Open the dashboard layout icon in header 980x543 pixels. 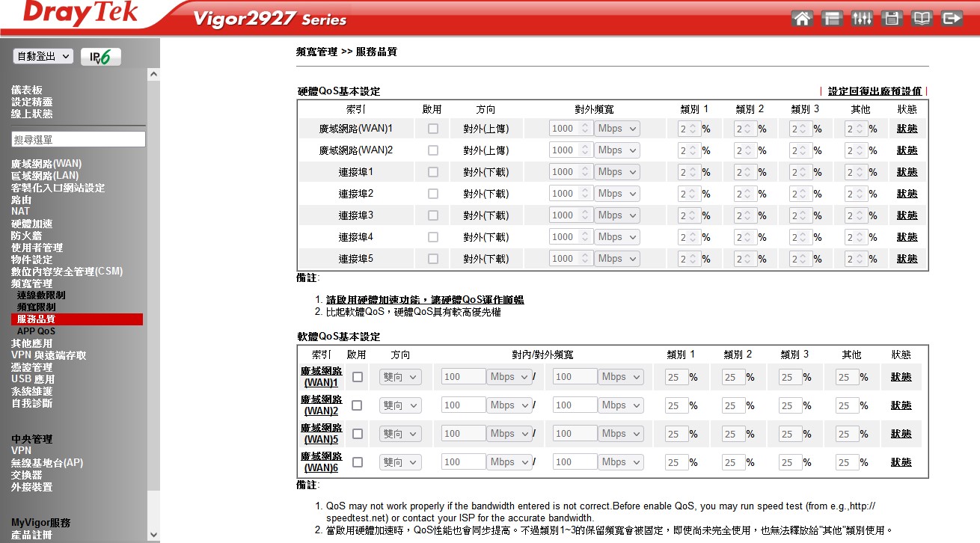point(832,19)
